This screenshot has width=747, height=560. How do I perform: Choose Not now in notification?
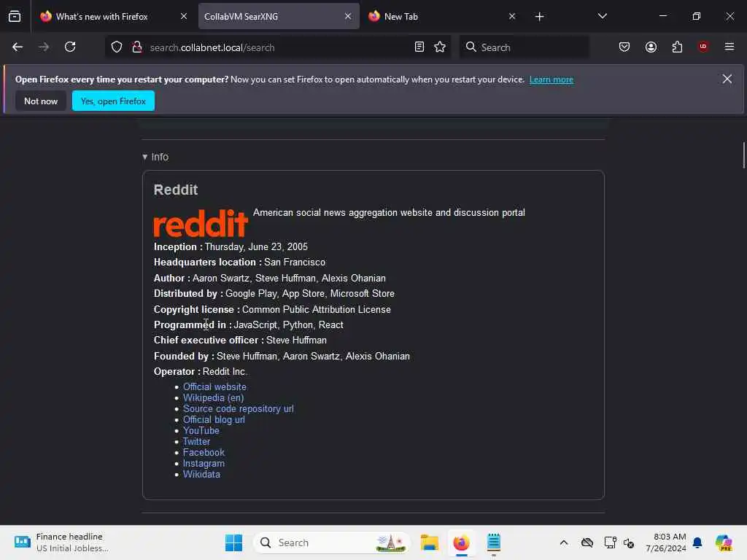coord(41,101)
